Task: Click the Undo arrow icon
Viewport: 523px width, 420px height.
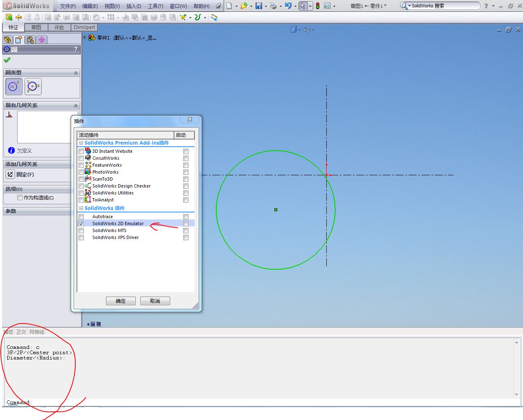Action: point(288,6)
